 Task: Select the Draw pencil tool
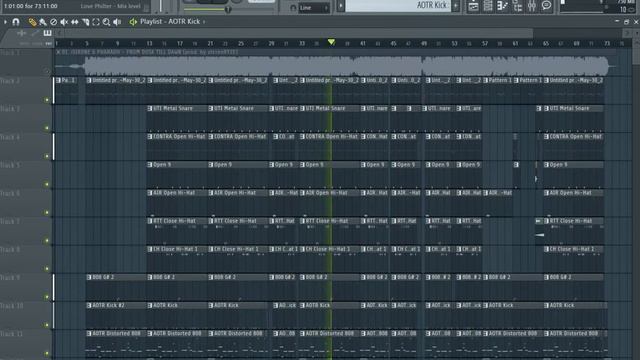(x=32, y=22)
